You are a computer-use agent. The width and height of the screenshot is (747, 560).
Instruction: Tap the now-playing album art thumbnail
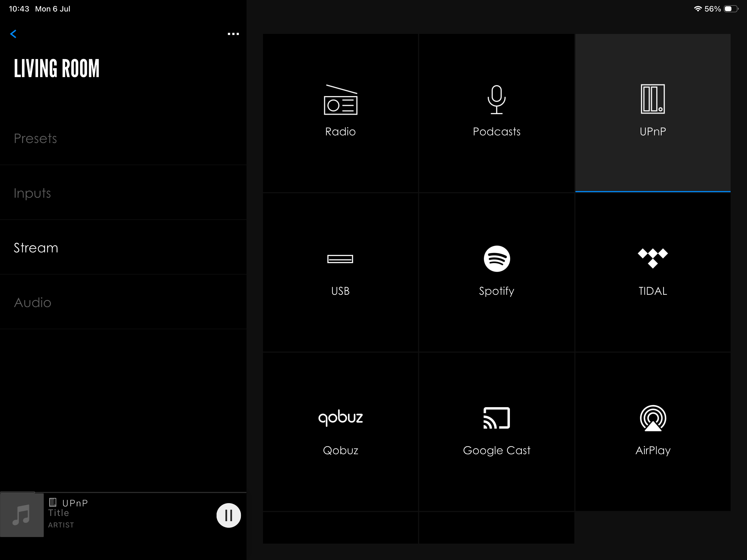pyautogui.click(x=22, y=515)
